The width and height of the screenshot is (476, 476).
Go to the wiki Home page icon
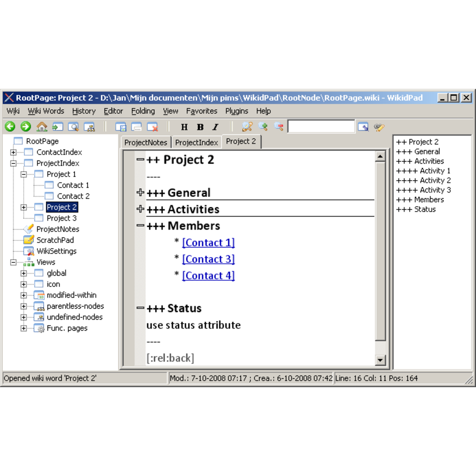[42, 127]
